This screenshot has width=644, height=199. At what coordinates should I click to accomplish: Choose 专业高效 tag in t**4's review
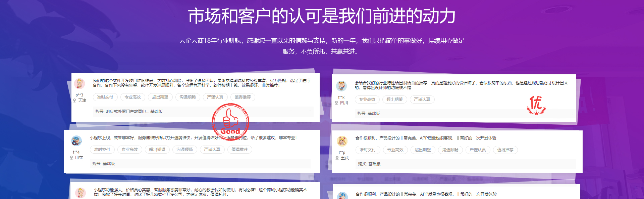coord(130,150)
